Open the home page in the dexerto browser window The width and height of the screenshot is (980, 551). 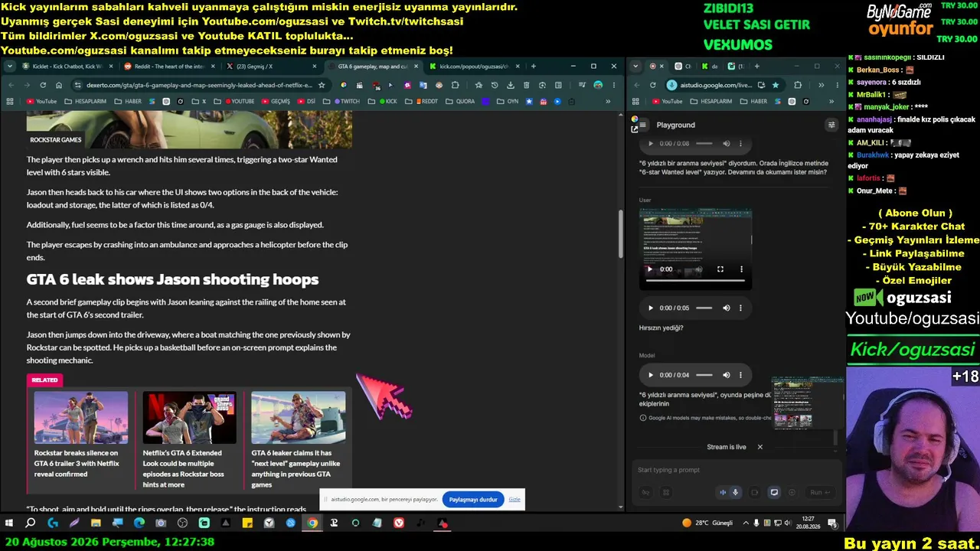coord(59,85)
